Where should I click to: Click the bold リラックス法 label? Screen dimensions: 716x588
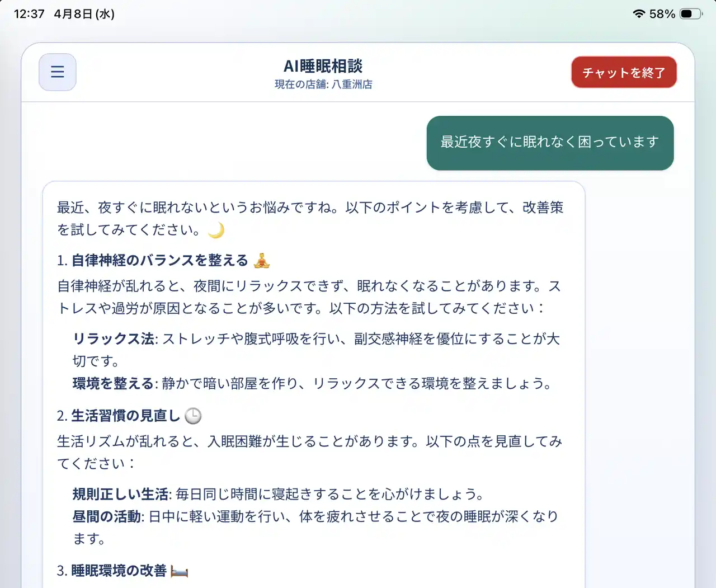click(114, 339)
